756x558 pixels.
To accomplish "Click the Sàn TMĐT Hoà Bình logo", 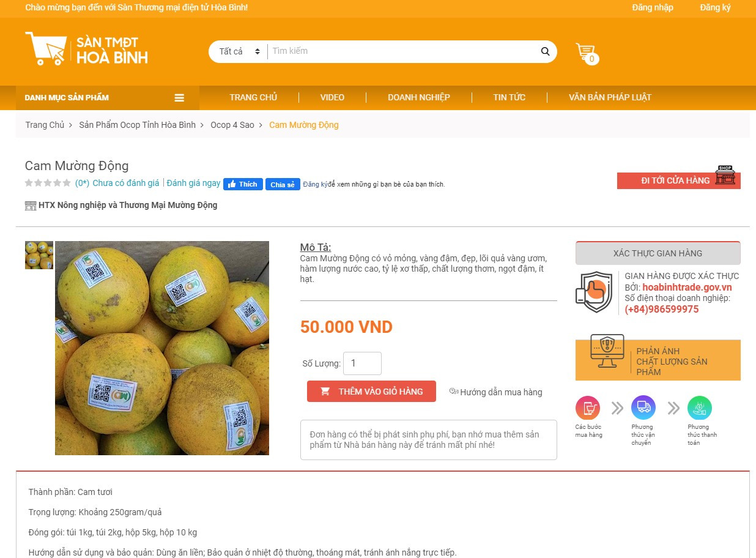I will (86, 49).
